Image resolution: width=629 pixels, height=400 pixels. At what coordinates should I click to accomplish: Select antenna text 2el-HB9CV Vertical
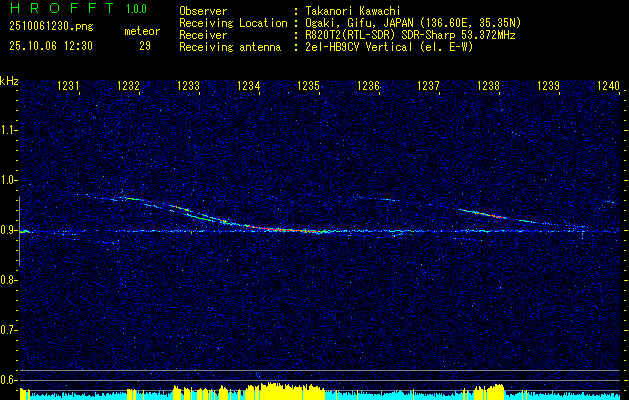click(x=359, y=47)
